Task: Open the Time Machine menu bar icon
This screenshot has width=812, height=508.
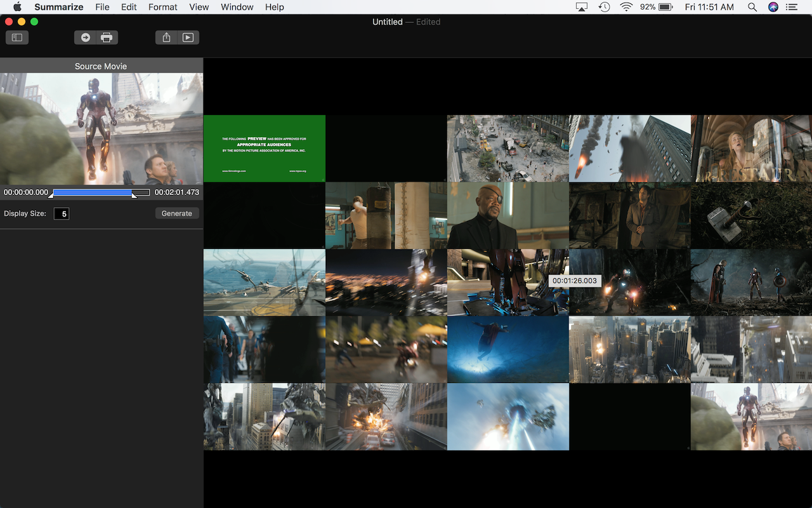Action: (605, 7)
